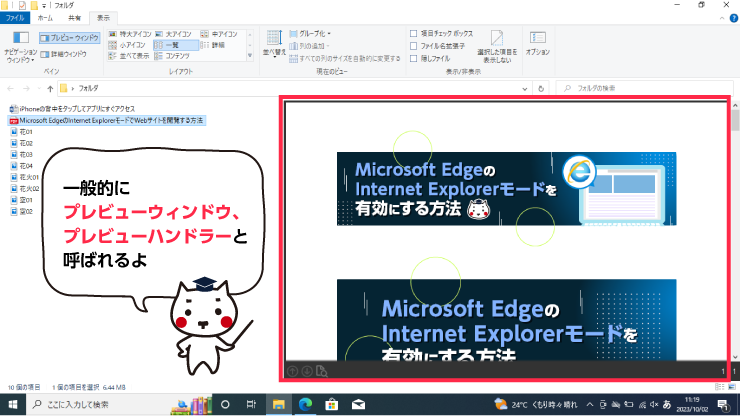Click PDF preview previous page arrow
Image resolution: width=740 pixels, height=416 pixels.
pyautogui.click(x=293, y=371)
